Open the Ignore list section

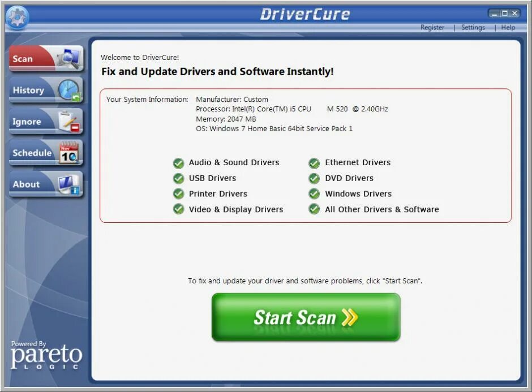(x=46, y=121)
